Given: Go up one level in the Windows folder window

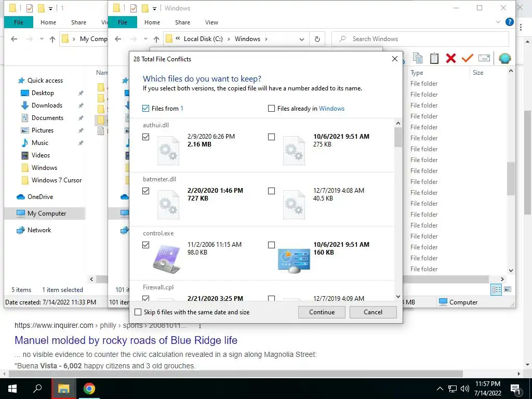Looking at the screenshot, I should pos(156,39).
